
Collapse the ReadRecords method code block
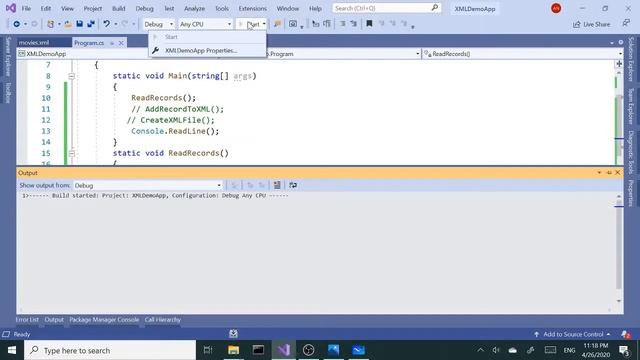tap(71, 153)
